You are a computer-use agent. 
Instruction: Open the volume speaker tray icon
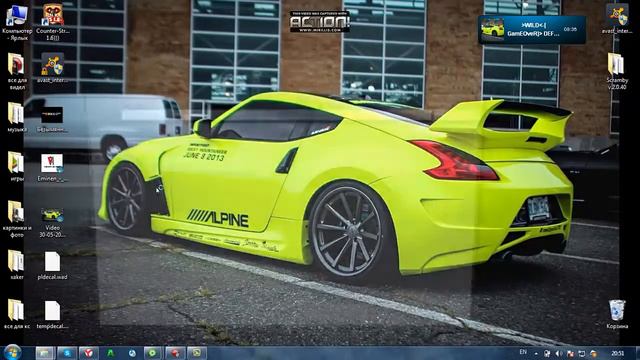pyautogui.click(x=559, y=353)
